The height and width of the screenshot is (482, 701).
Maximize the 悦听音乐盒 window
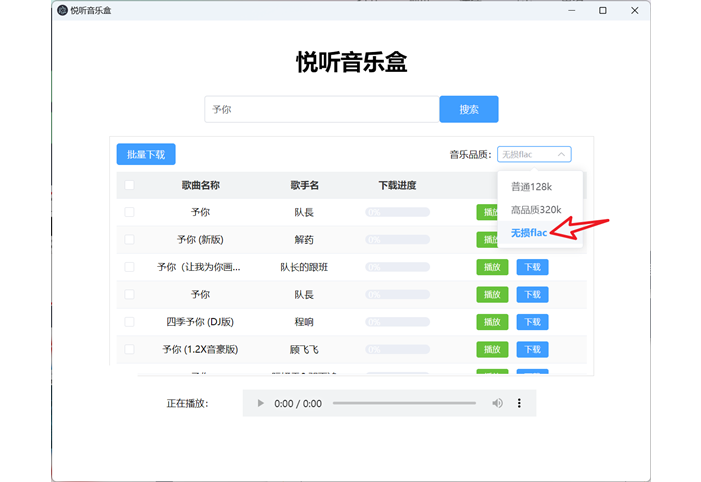click(x=602, y=10)
